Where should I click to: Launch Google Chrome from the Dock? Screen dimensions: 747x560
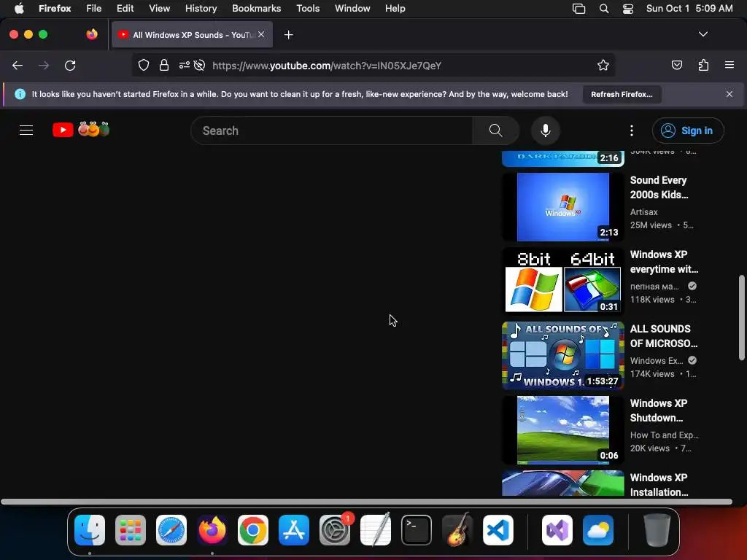253,530
